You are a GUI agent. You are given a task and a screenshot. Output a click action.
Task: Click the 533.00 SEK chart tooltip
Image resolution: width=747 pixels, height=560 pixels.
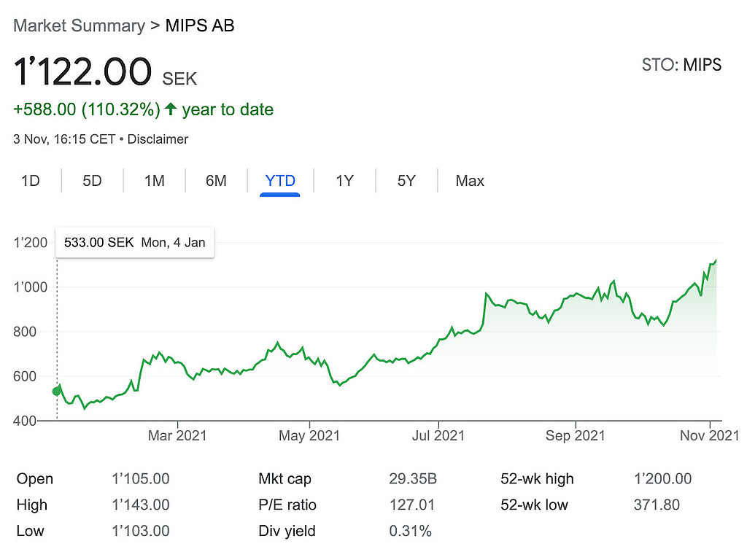(x=135, y=243)
